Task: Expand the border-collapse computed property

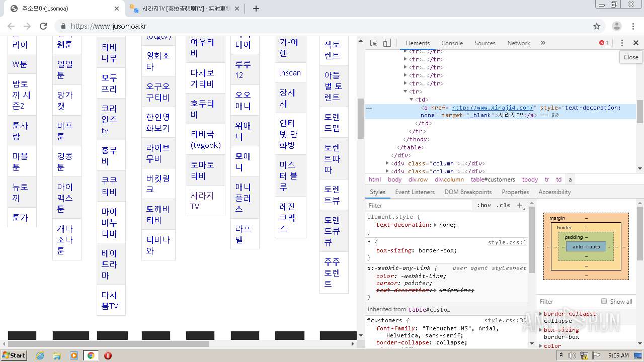Action: coord(541,314)
